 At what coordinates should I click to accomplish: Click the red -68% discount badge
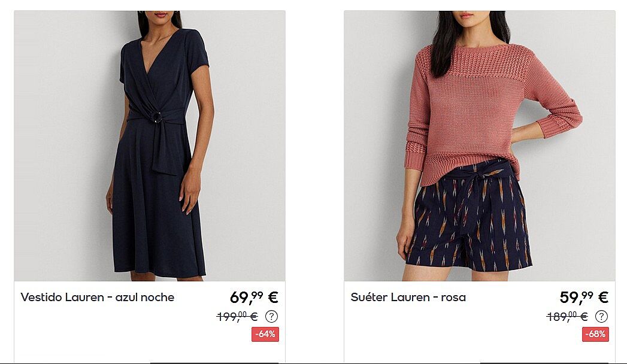point(595,334)
